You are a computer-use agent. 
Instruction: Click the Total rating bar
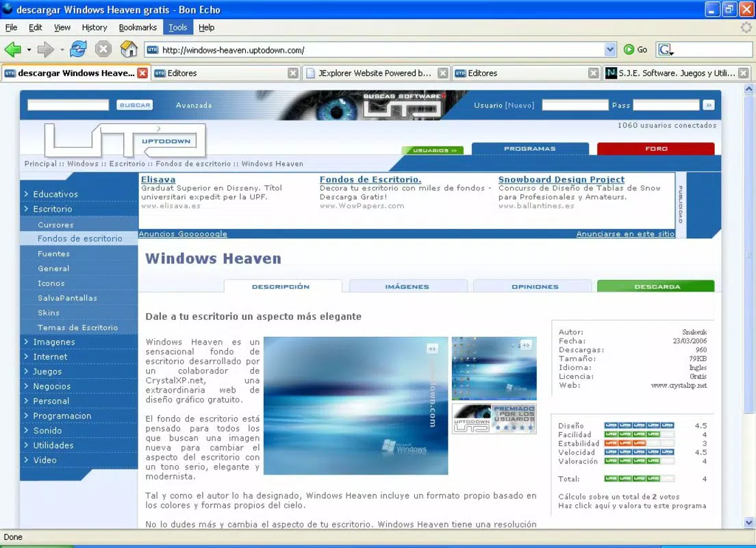(x=640, y=479)
